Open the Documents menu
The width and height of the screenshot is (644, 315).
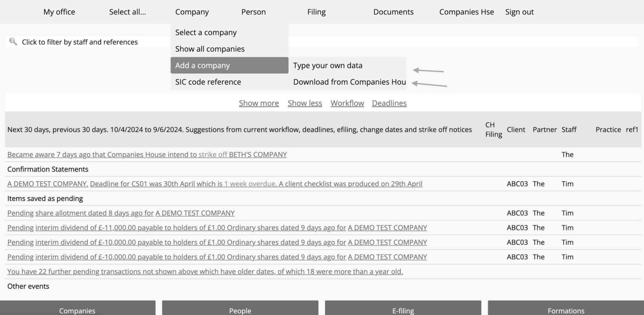393,12
